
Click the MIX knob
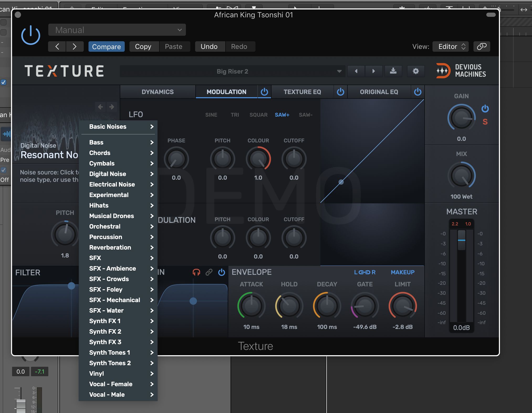tap(461, 175)
